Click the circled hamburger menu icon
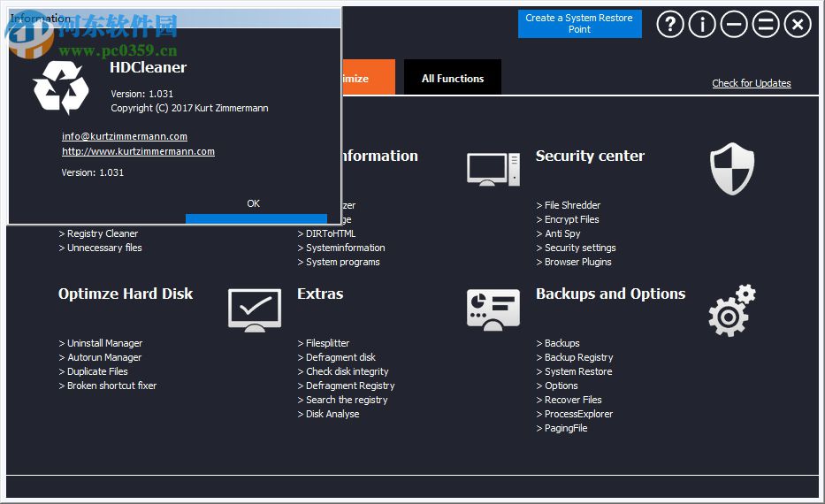The image size is (825, 504). (x=766, y=24)
